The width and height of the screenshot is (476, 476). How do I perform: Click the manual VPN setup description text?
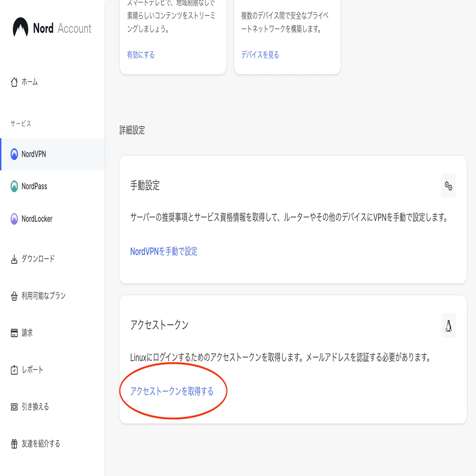289,217
